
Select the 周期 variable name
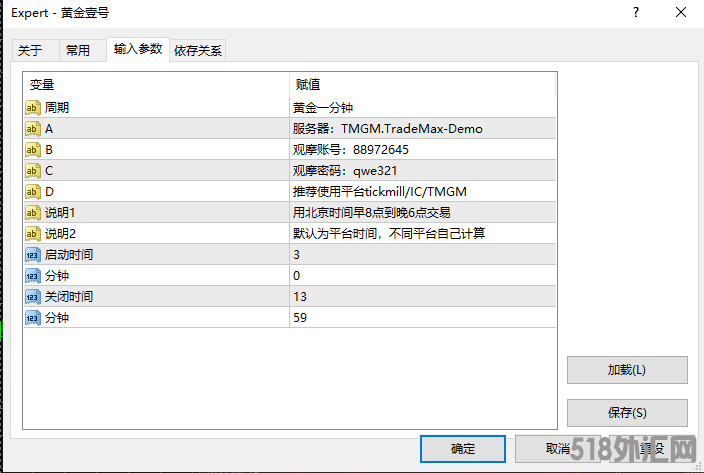57,108
